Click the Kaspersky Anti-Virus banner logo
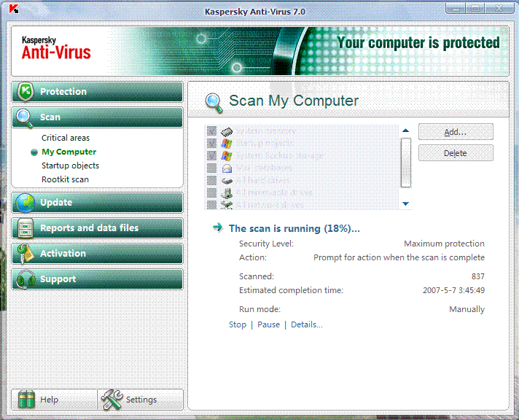 coord(56,48)
